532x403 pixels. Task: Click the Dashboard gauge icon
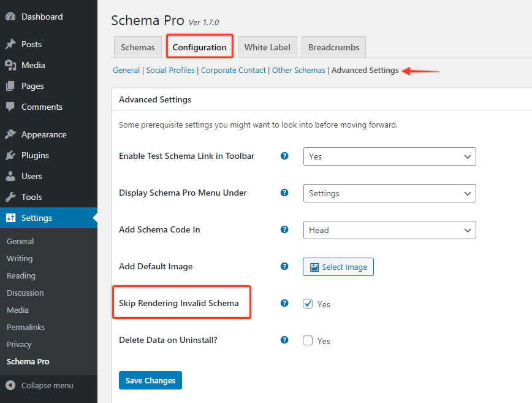(10, 17)
